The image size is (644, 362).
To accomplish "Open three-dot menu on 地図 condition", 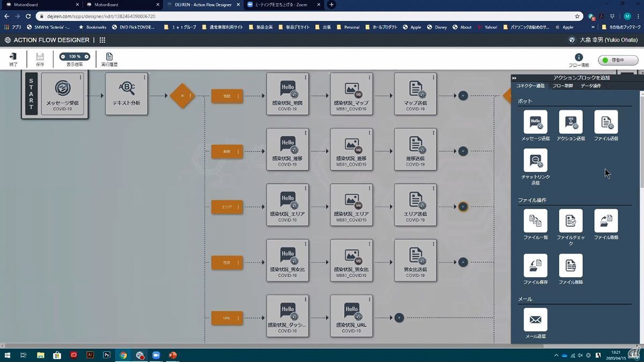I will click(238, 96).
